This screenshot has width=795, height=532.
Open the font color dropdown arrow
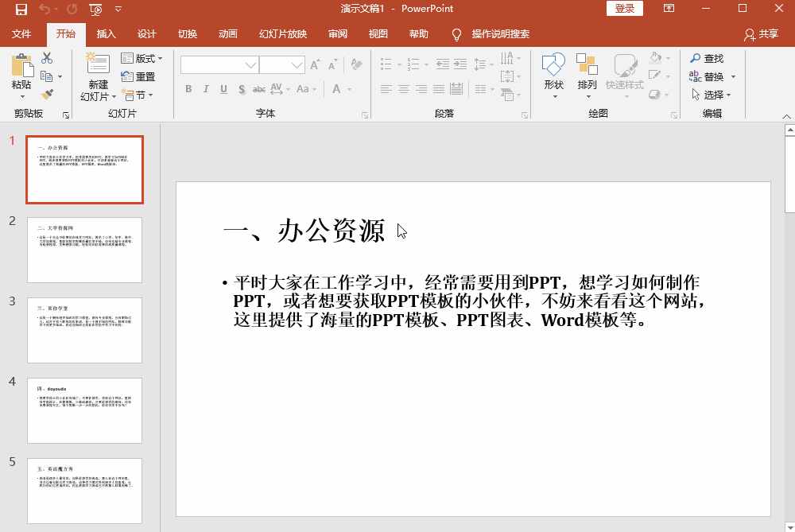(350, 89)
